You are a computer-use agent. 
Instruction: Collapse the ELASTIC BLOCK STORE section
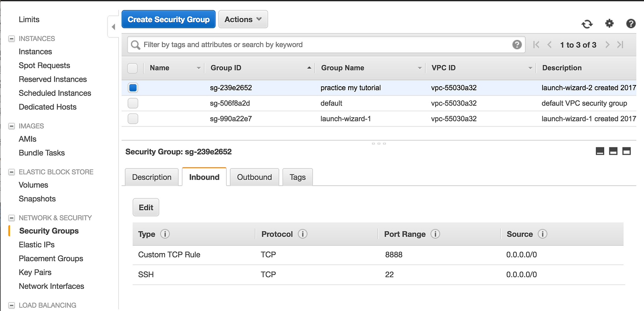12,172
